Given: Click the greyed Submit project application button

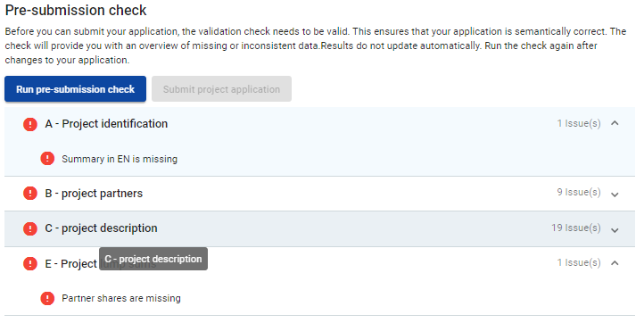Looking at the screenshot, I should tap(221, 88).
